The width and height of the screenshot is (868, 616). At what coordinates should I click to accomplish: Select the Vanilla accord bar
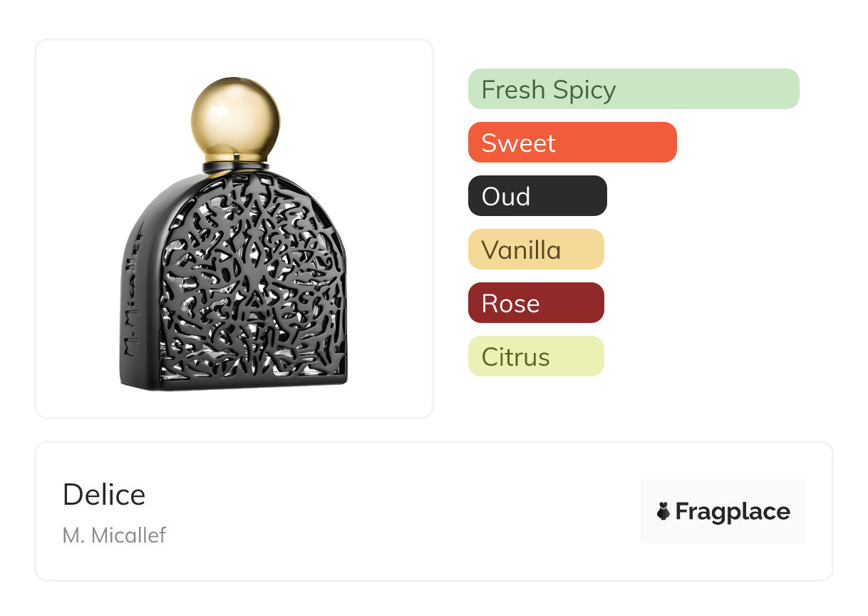pos(535,250)
